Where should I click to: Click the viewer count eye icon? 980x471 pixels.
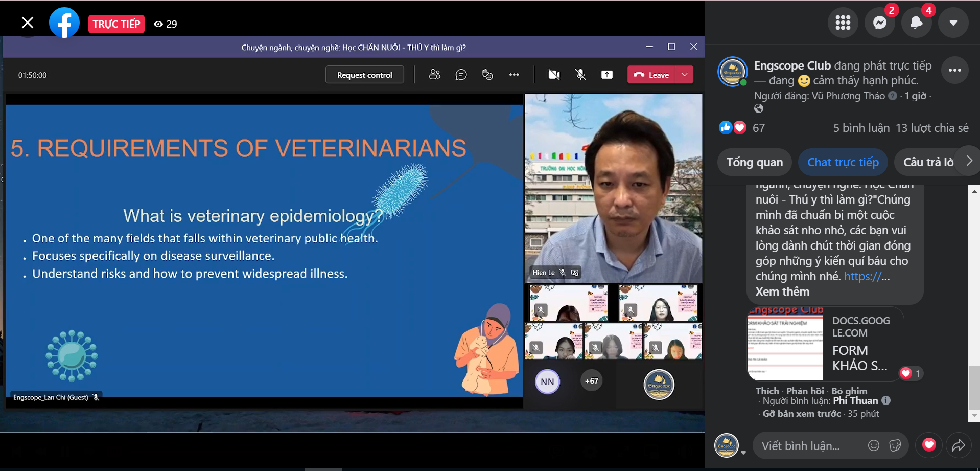[x=158, y=24]
